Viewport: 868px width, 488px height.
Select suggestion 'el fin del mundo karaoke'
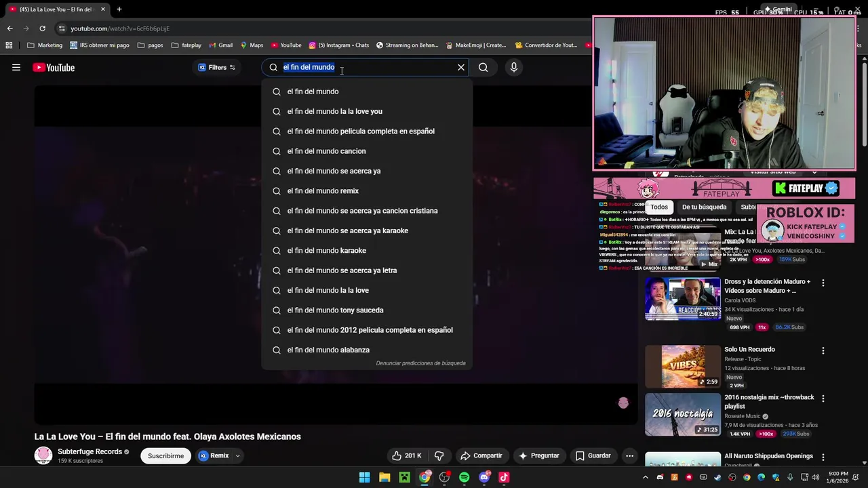pyautogui.click(x=367, y=251)
